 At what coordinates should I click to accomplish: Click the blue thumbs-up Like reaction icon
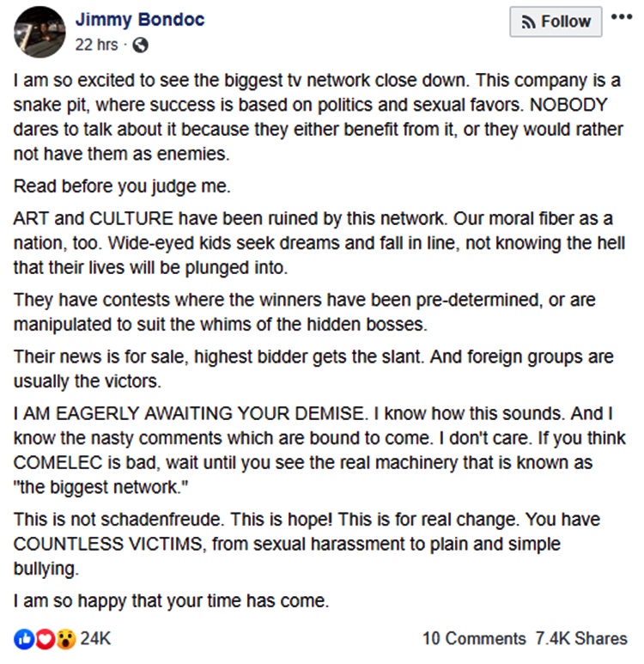(x=24, y=638)
